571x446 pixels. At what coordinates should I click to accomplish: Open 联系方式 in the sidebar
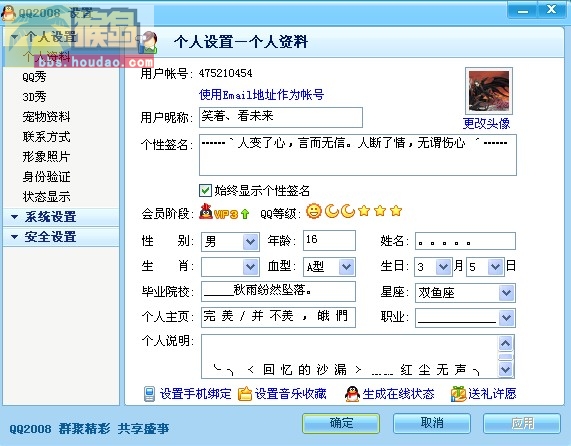46,137
